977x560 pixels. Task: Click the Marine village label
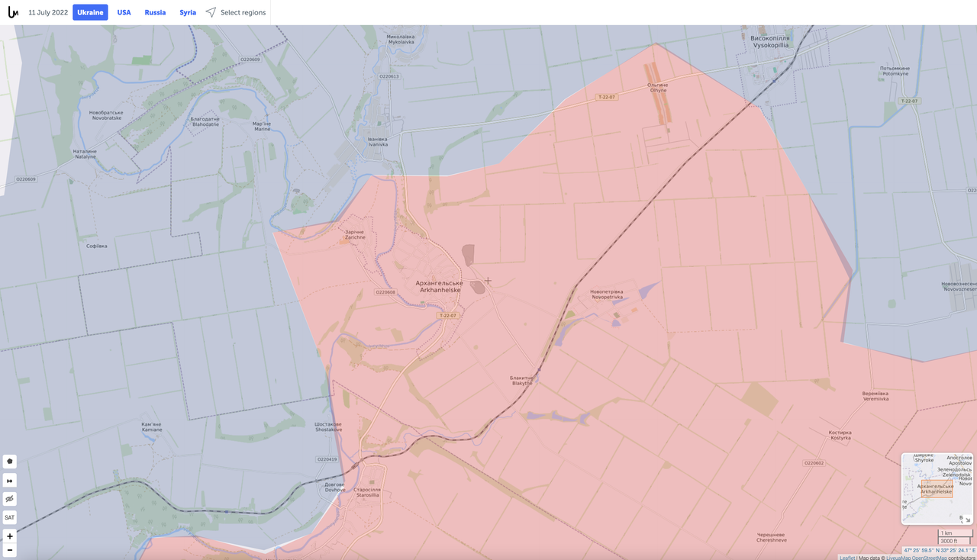(262, 127)
